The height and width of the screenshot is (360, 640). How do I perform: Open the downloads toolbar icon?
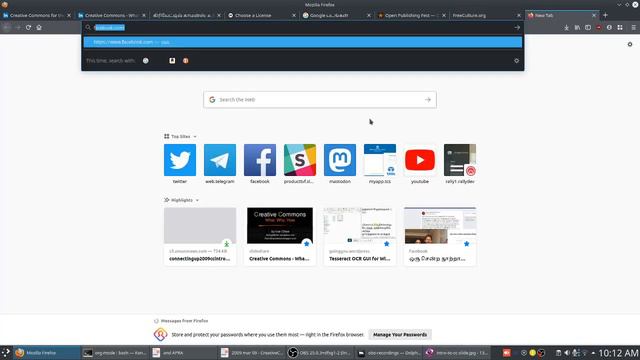click(x=567, y=27)
